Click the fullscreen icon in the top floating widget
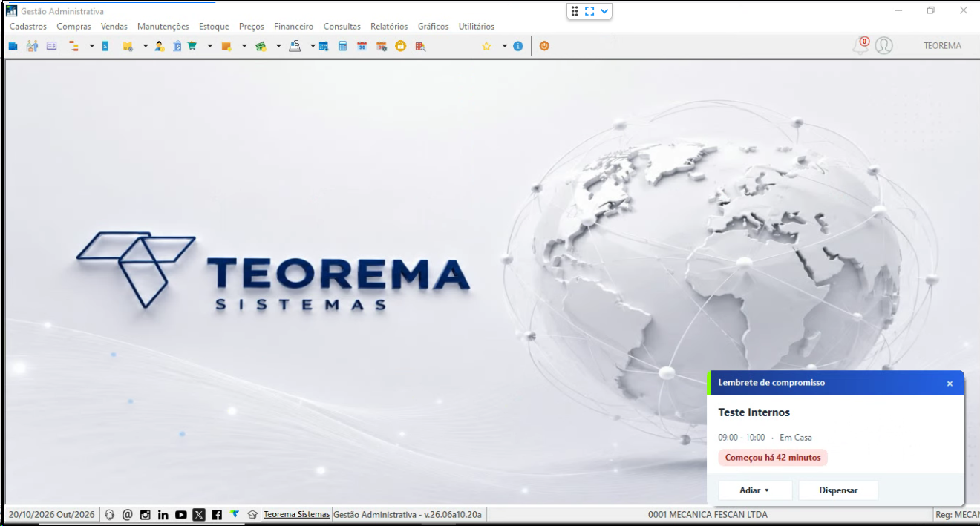Viewport: 980px width, 526px height. pyautogui.click(x=589, y=11)
